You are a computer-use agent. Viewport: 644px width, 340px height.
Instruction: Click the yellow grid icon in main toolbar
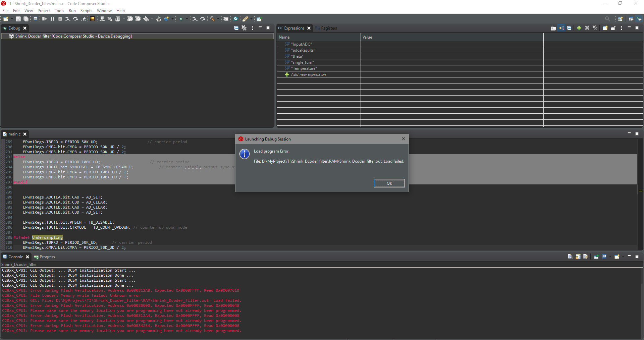(93, 19)
